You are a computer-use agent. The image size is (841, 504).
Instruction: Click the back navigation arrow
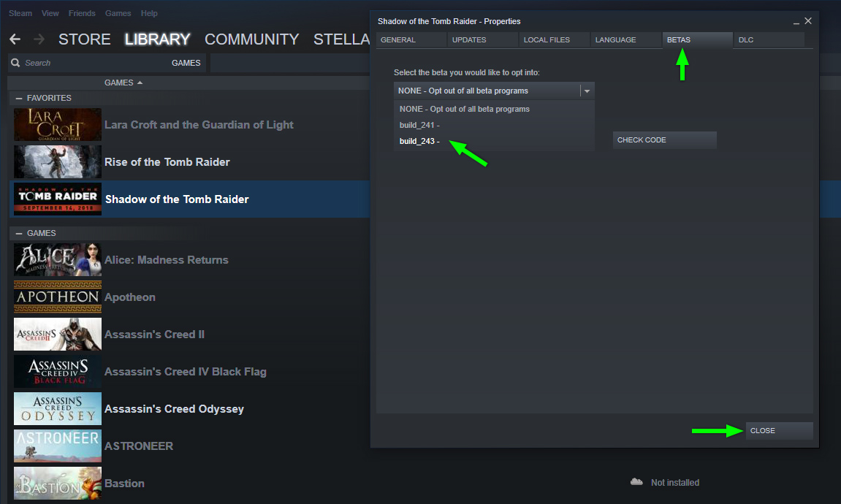coord(15,39)
